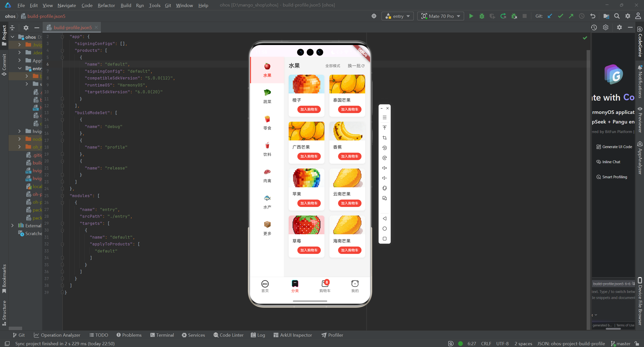Screen dimensions: 644x347
Task: Open the Mate 70 Pro device dropdown
Action: [441, 16]
